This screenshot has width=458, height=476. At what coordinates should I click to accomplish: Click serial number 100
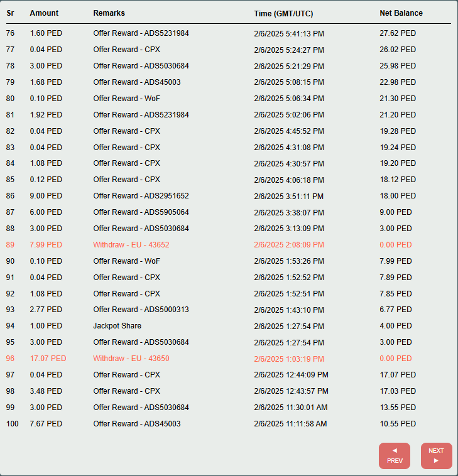click(x=12, y=423)
